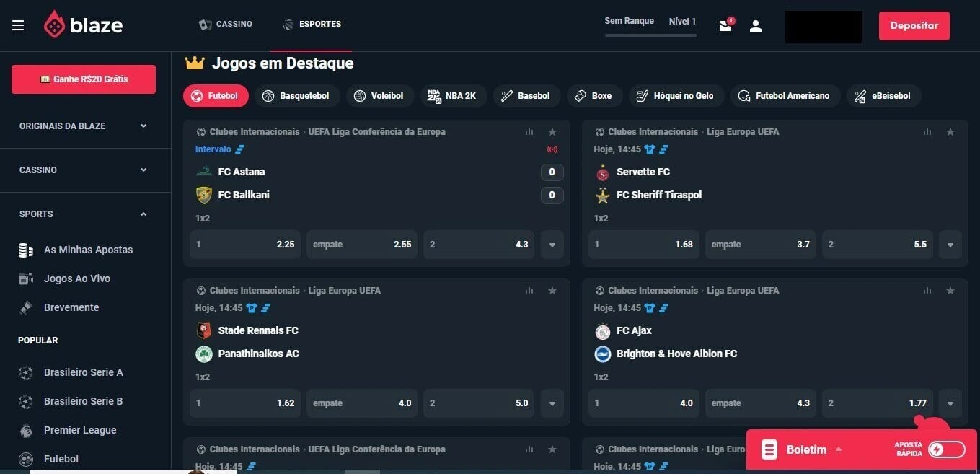Collapse the Sports sidebar section
Screen dimensions: 980x474
coord(84,214)
